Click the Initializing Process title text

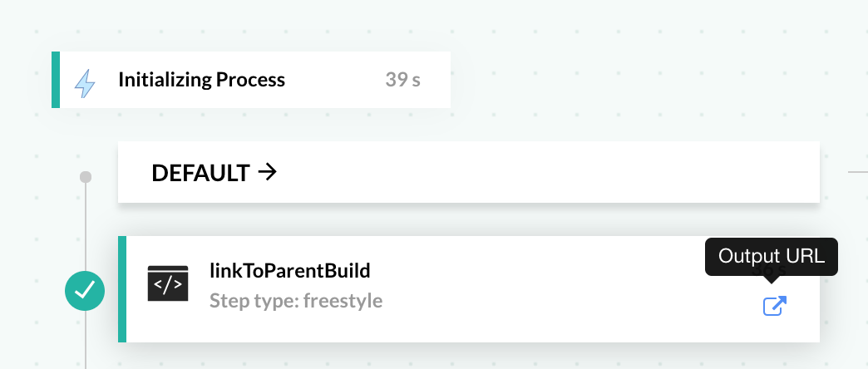click(x=201, y=80)
